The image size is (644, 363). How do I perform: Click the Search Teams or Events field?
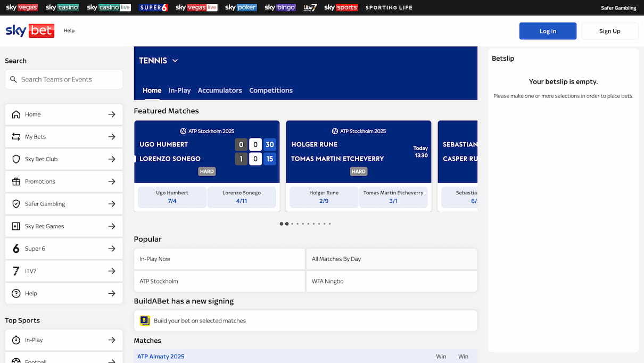tap(64, 79)
